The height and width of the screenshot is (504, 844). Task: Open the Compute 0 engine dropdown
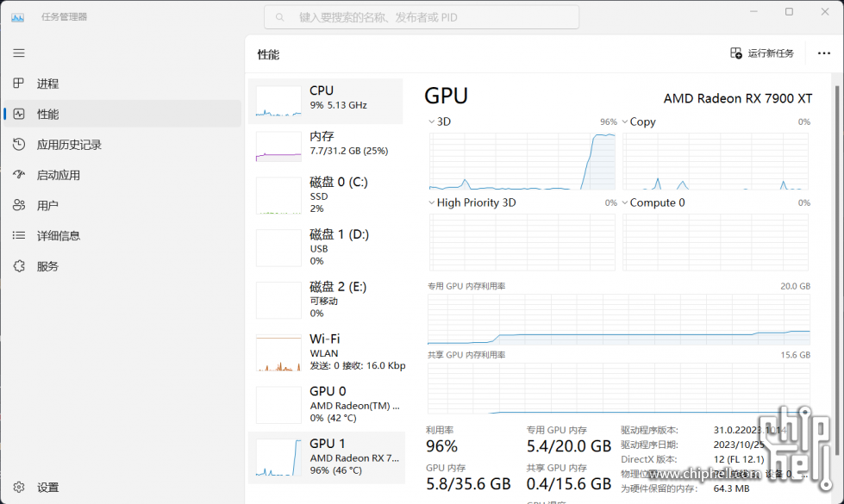tap(625, 202)
